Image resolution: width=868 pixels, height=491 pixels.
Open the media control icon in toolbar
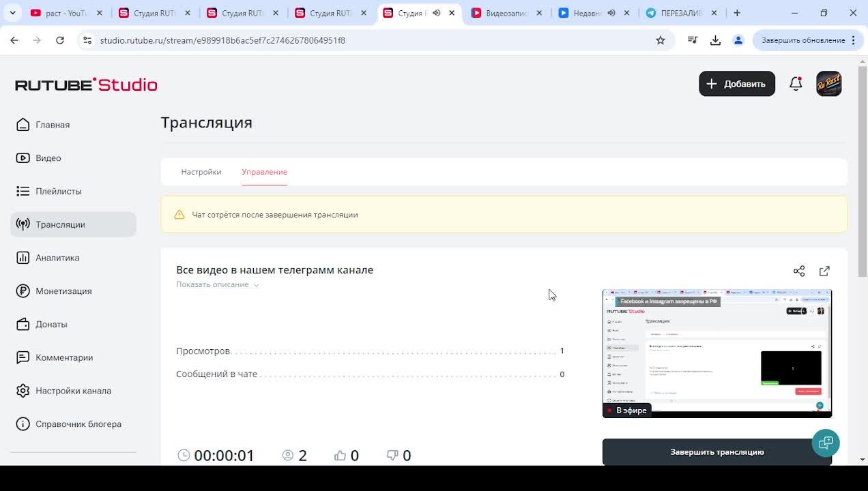(x=693, y=40)
